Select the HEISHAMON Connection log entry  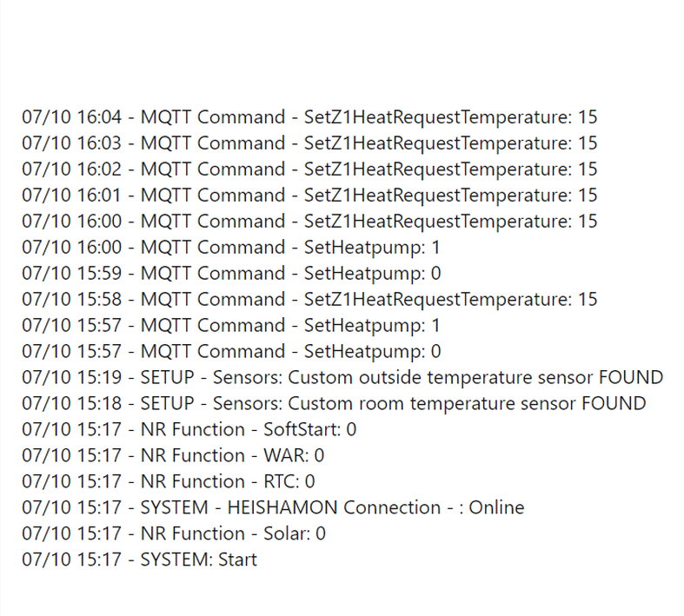click(x=273, y=508)
